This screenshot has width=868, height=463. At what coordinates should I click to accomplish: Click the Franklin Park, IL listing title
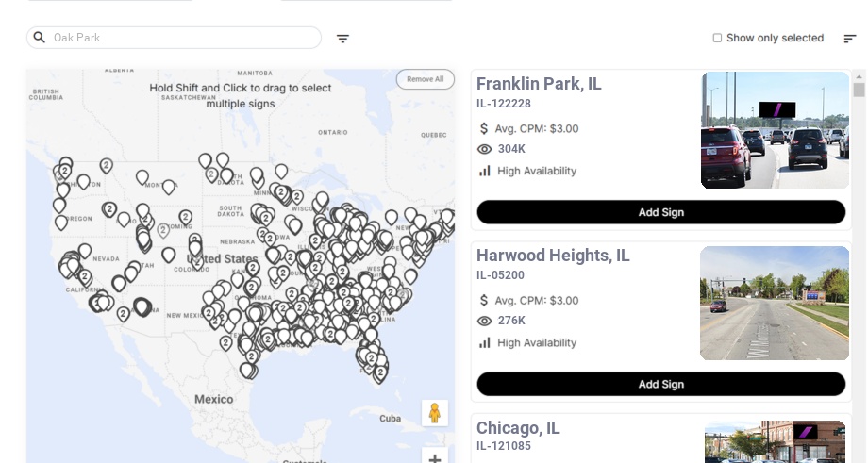point(539,84)
